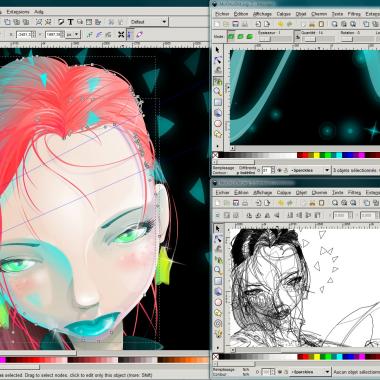Pick yellow swatch in top-right window palette
The image size is (380, 380).
(x=316, y=155)
